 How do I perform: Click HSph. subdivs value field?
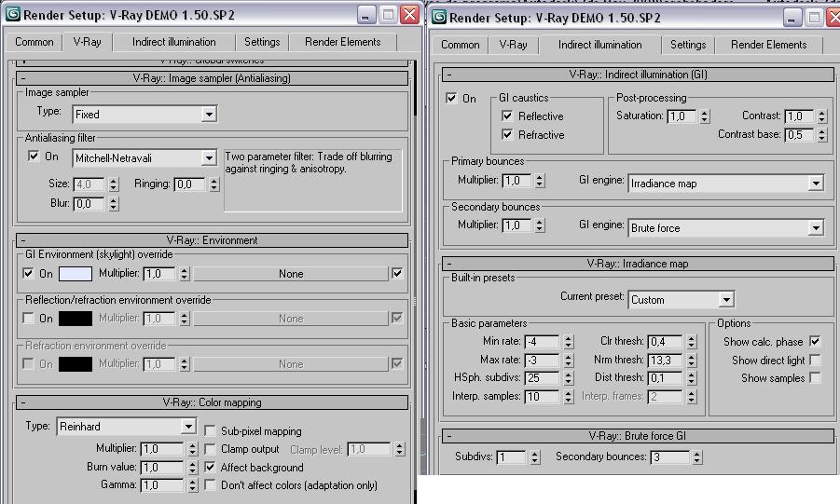(543, 378)
